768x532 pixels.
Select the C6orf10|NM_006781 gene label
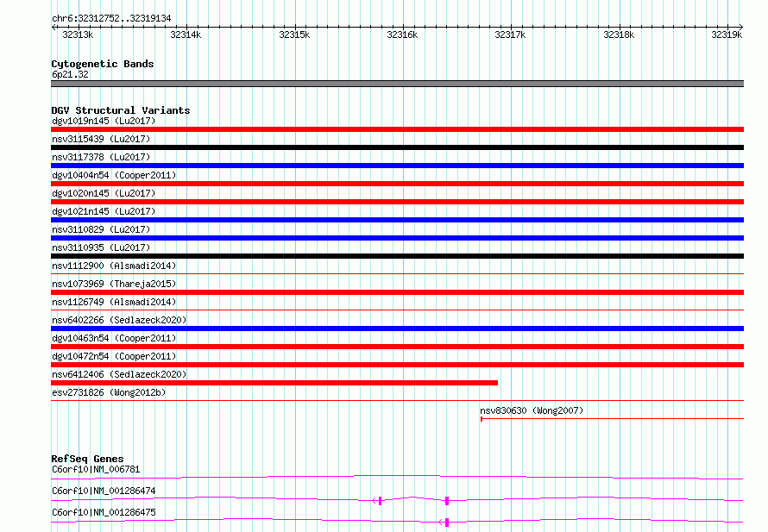coord(96,469)
